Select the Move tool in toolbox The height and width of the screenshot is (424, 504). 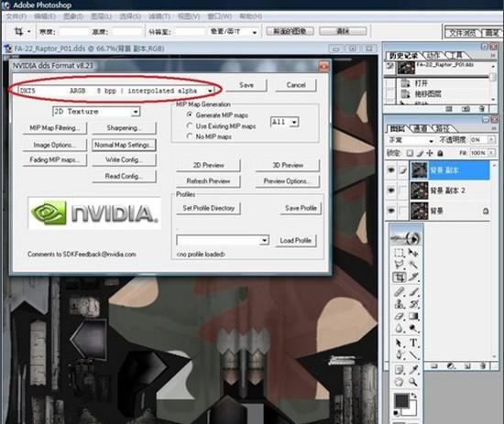(413, 253)
